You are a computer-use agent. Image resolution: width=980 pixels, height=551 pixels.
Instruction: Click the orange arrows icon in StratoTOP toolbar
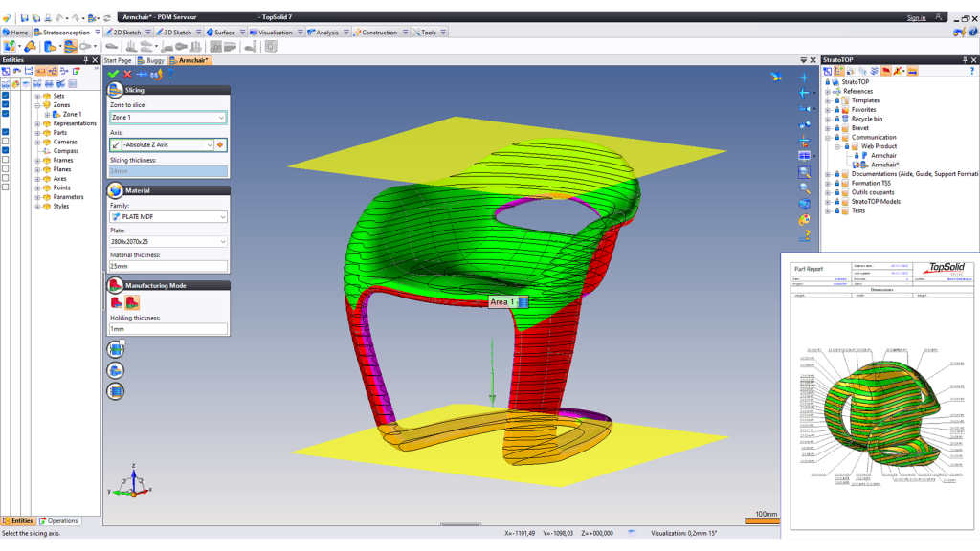[x=912, y=71]
